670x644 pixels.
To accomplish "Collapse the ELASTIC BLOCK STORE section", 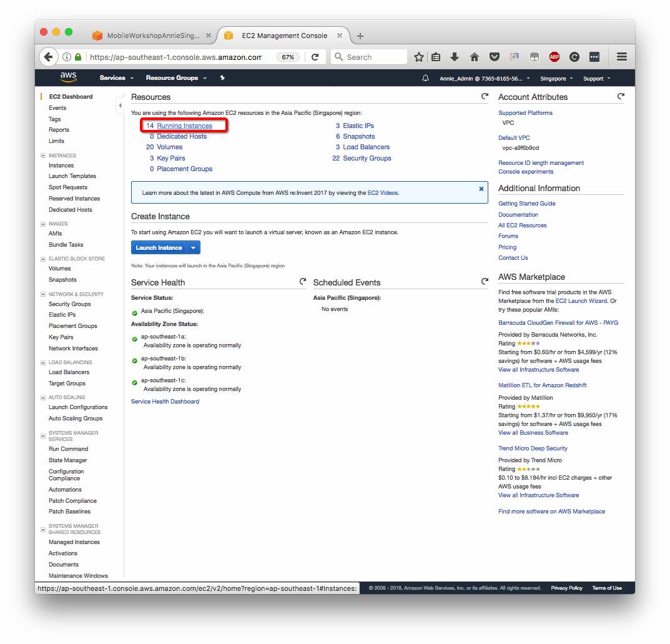I will [42, 259].
